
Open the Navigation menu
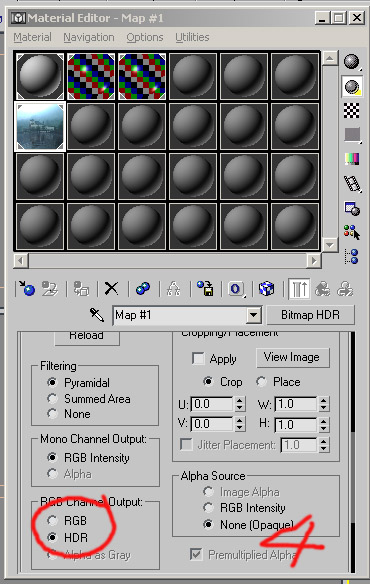click(x=89, y=37)
